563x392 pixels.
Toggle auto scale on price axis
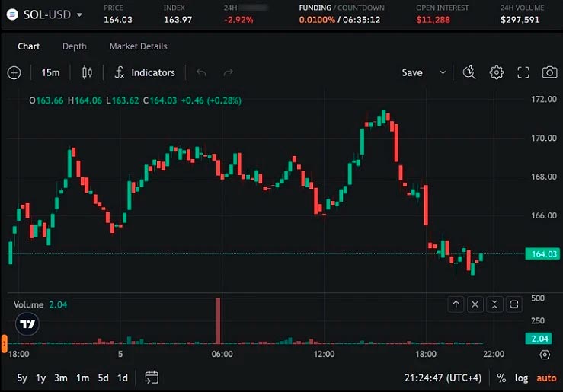546,378
